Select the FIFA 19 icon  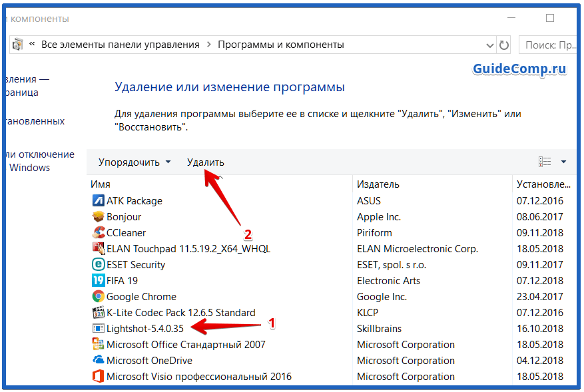click(x=98, y=281)
